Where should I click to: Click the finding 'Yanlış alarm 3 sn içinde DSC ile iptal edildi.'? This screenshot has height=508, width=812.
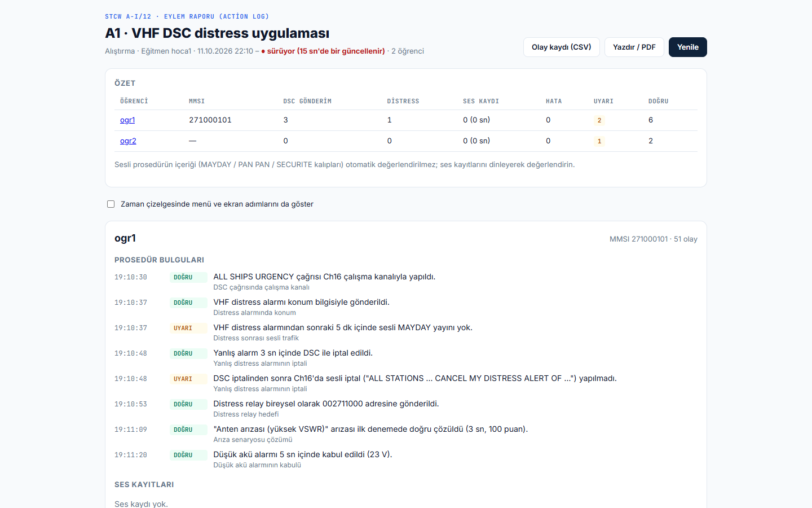point(293,353)
